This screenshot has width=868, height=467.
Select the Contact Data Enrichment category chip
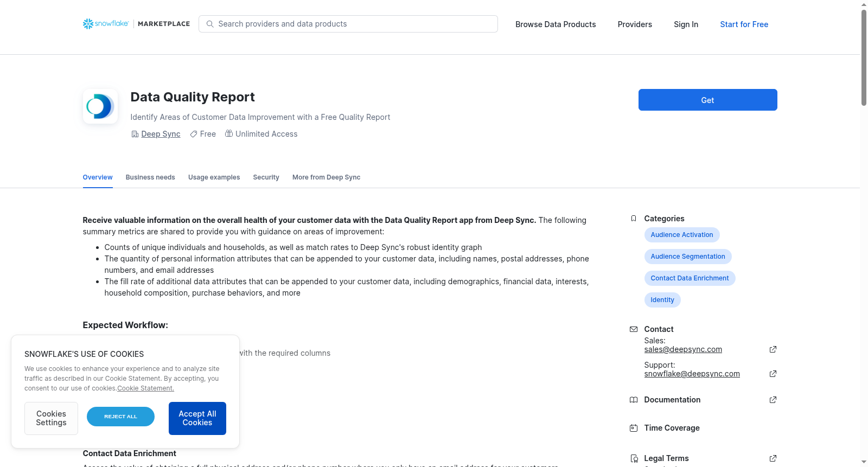pos(690,278)
